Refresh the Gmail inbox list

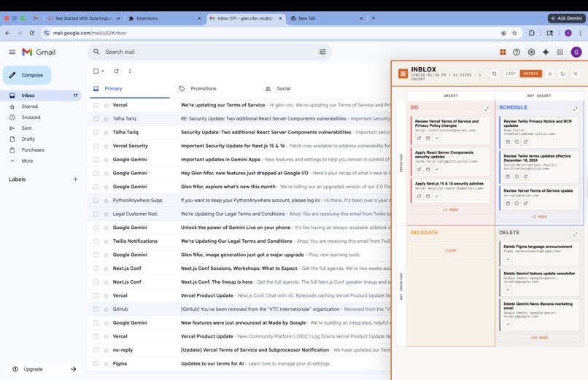(x=116, y=71)
